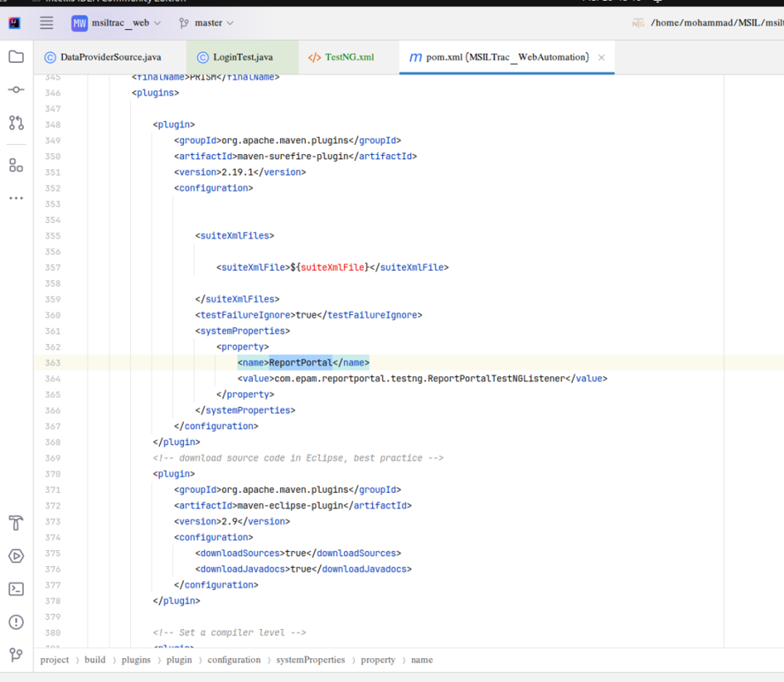Close the pom.xml editor tab
784x682 pixels.
(x=602, y=58)
